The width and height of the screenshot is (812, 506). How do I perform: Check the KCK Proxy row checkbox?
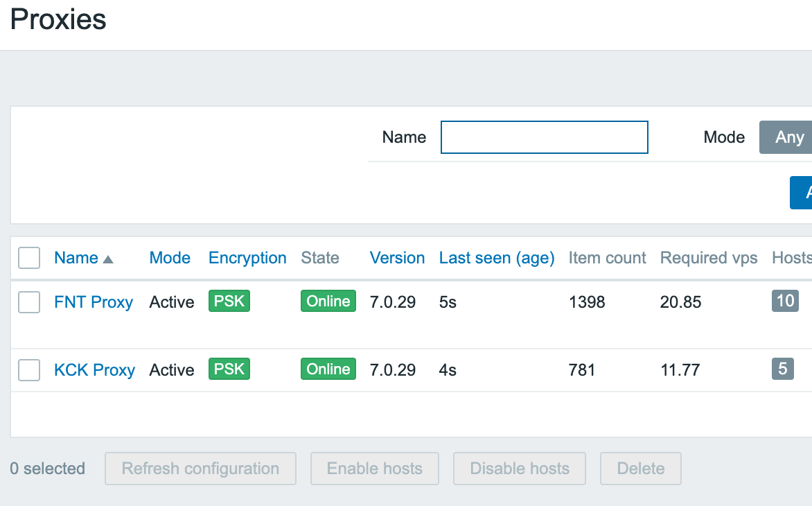tap(29, 369)
